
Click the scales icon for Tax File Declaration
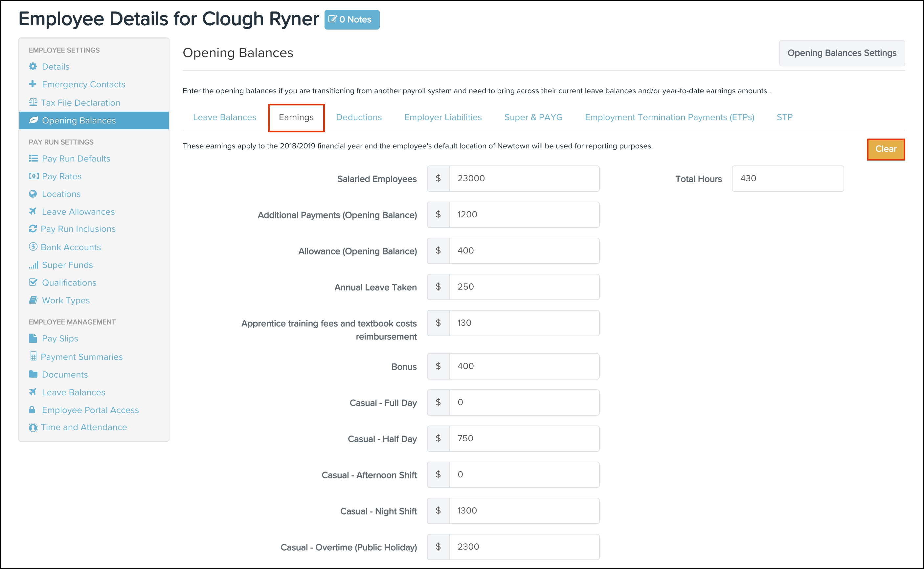[x=33, y=102]
